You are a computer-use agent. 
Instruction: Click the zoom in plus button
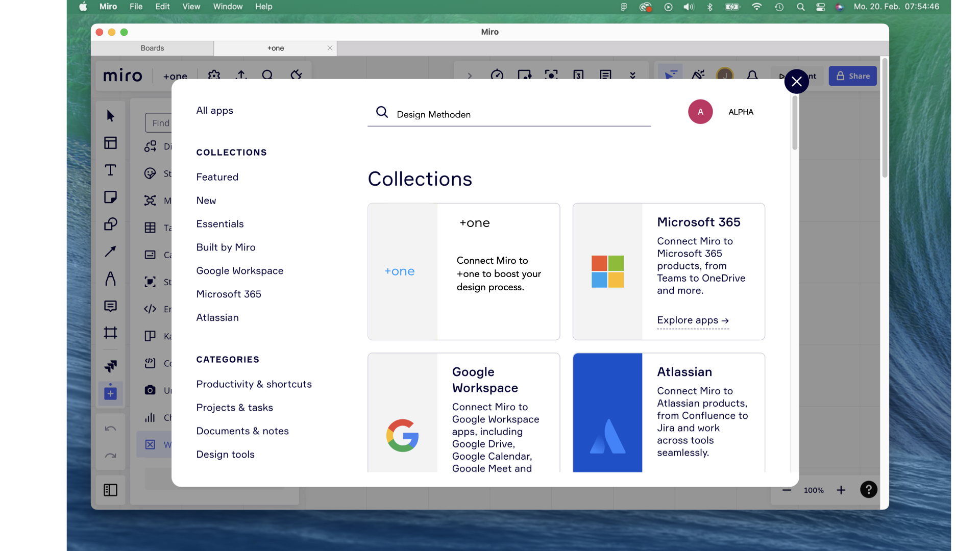click(841, 490)
